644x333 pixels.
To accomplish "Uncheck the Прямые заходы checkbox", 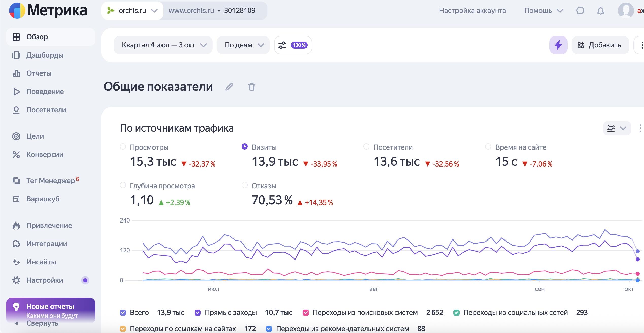I will point(198,313).
